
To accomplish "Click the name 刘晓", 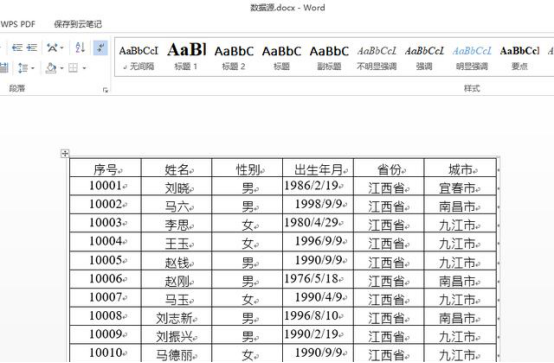I will click(177, 188).
